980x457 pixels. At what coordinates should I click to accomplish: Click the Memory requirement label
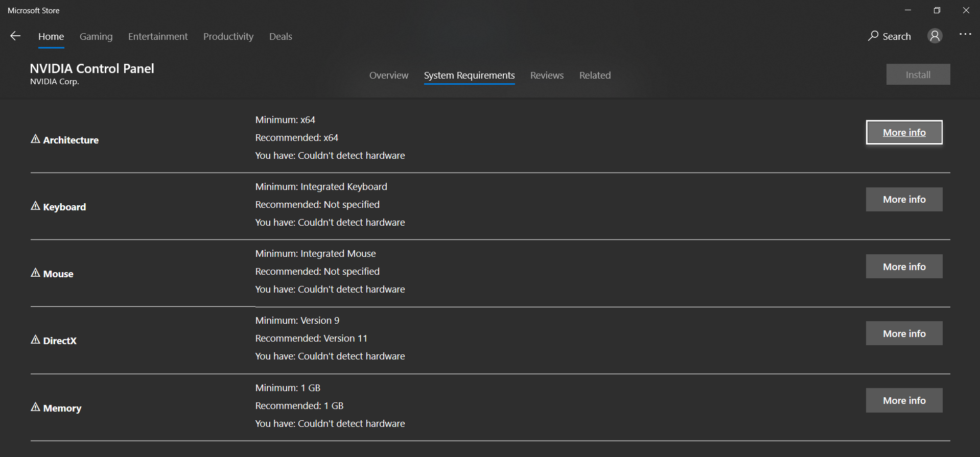[62, 408]
